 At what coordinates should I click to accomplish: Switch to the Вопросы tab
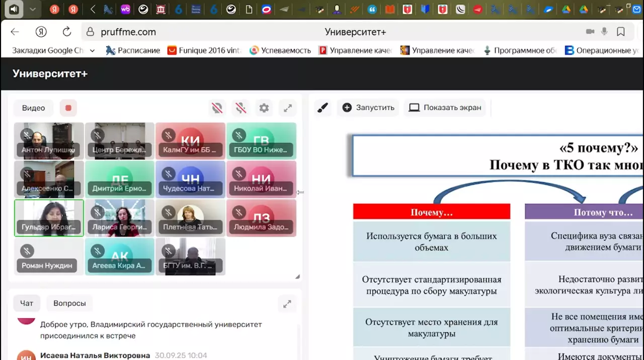(x=69, y=303)
